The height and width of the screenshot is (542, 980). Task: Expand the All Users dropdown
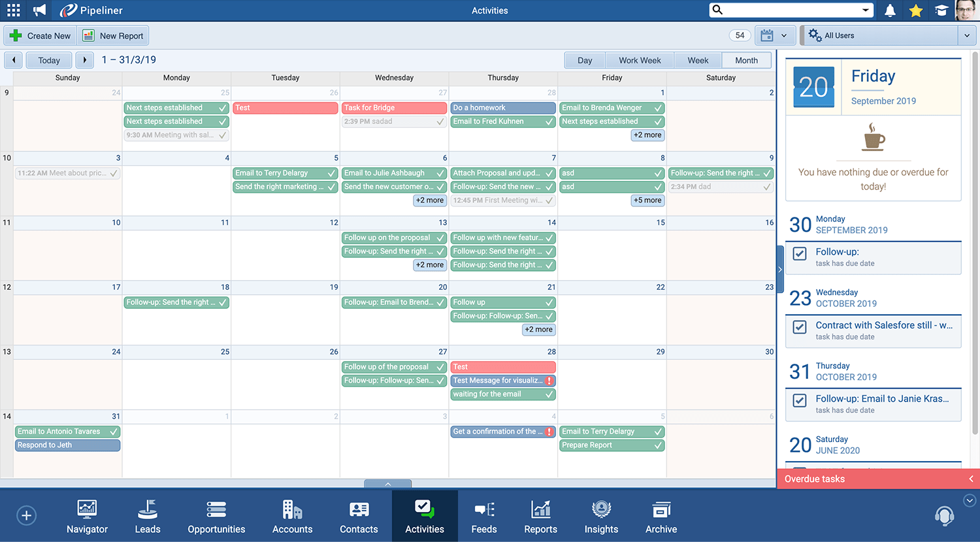(x=967, y=36)
